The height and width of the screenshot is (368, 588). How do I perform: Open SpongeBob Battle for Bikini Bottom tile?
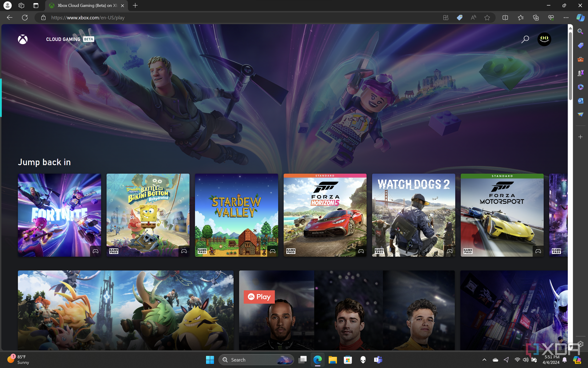tap(148, 215)
